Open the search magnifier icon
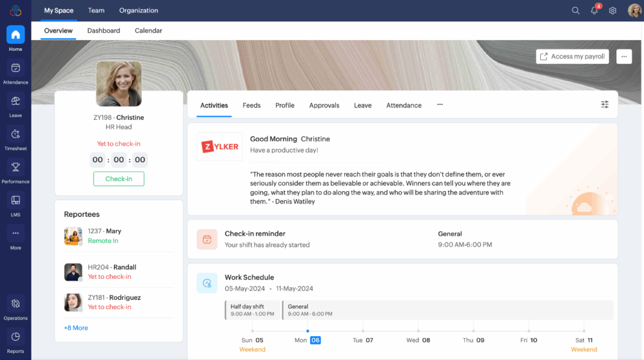This screenshot has height=360, width=644. tap(575, 11)
